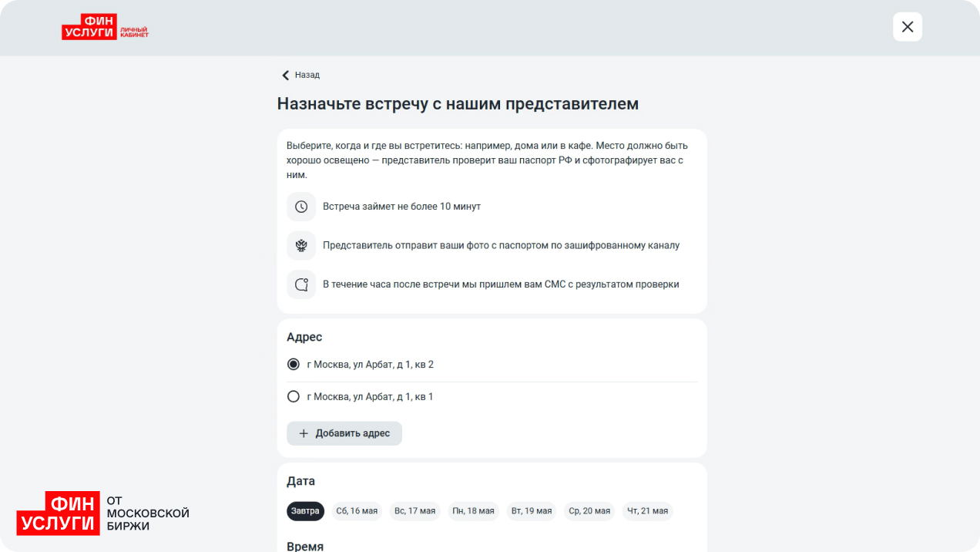Choose the date Пн, 18 мая
This screenshot has width=980, height=552.
coord(473,511)
